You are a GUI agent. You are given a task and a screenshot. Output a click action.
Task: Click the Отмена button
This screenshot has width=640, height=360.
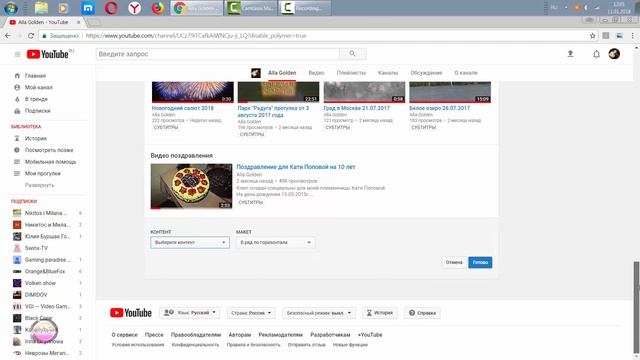click(454, 262)
